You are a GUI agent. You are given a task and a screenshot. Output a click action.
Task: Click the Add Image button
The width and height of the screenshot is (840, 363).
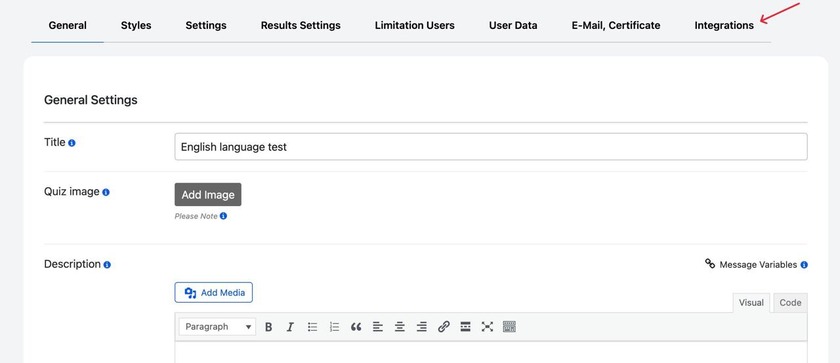click(208, 194)
